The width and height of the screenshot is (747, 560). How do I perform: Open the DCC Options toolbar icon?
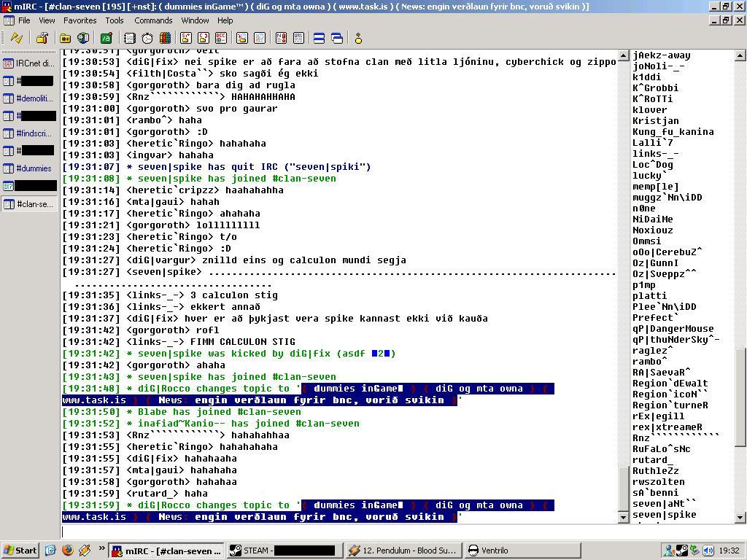tap(221, 38)
